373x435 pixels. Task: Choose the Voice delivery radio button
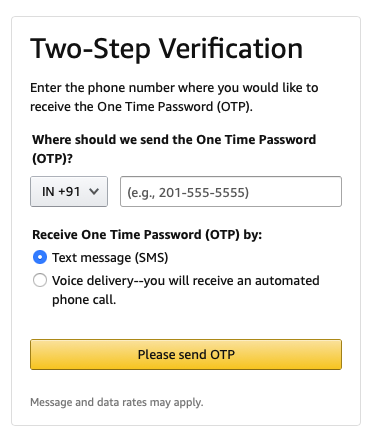pos(40,280)
